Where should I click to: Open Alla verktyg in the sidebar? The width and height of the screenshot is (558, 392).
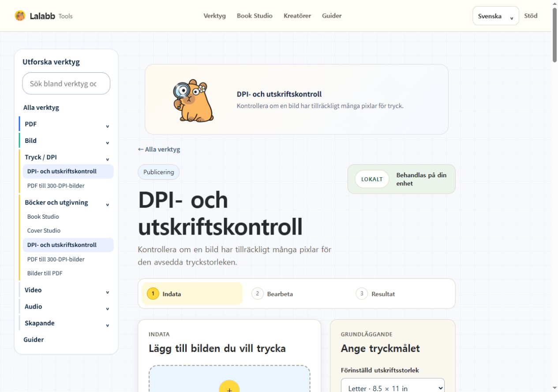[41, 108]
